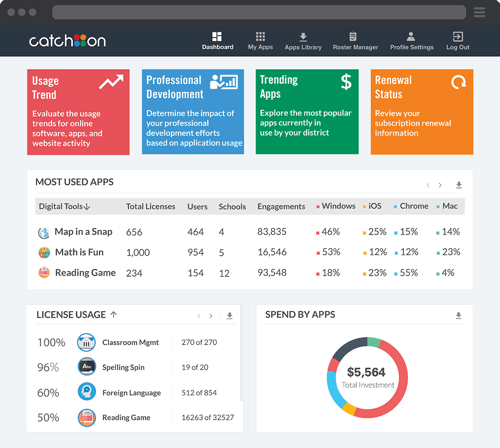The width and height of the screenshot is (500, 448).
Task: Click the CatchOn logo
Action: coord(67,41)
